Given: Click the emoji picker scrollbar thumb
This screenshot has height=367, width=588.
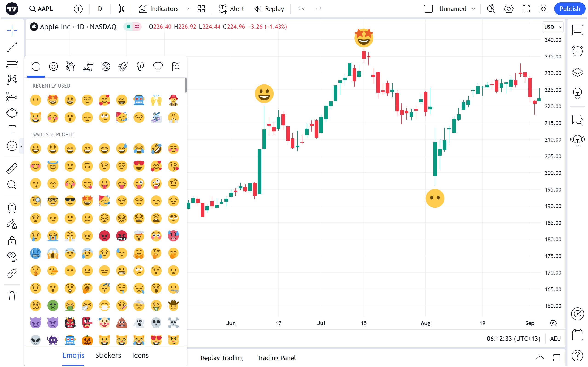Looking at the screenshot, I should 186,85.
